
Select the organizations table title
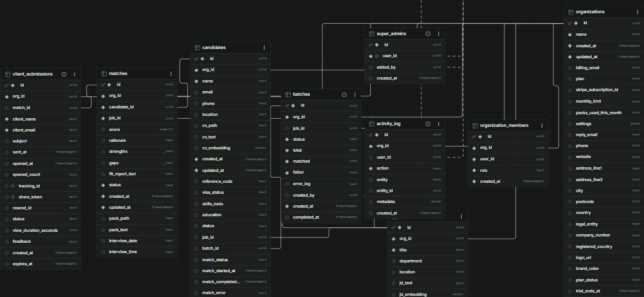coord(590,12)
